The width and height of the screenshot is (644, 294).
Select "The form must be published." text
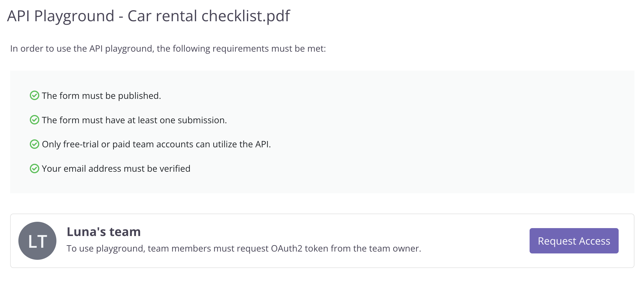click(x=101, y=96)
